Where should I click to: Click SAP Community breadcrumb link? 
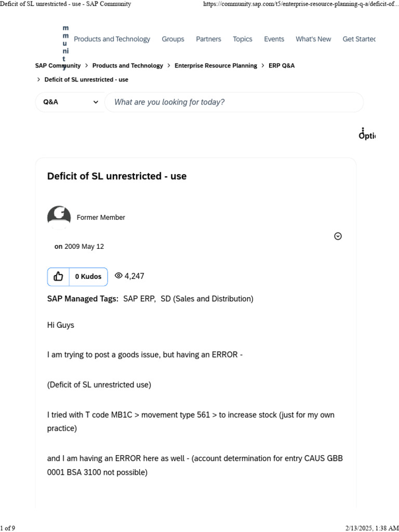click(58, 66)
